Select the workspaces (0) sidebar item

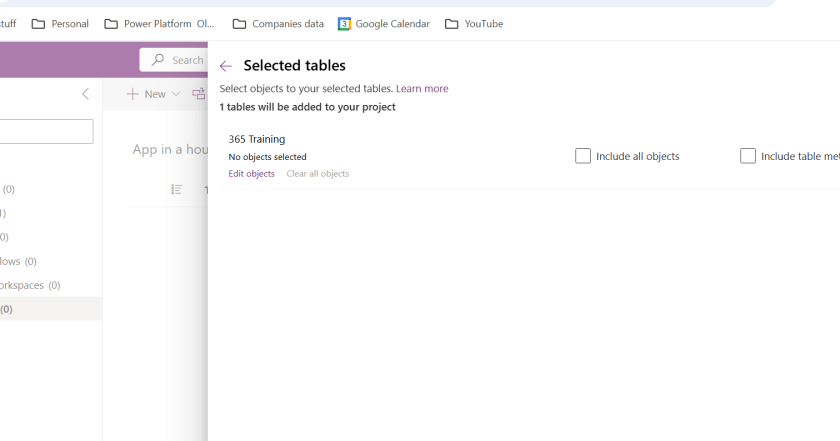pyautogui.click(x=30, y=285)
